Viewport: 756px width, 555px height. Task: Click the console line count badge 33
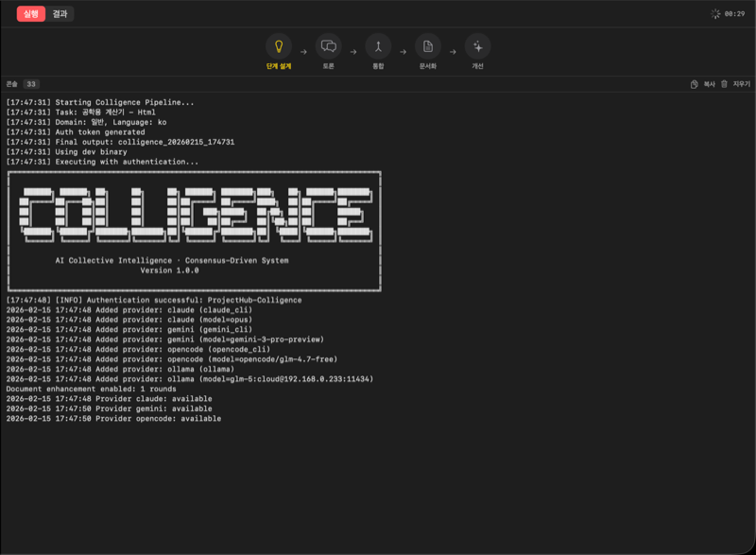(x=32, y=84)
